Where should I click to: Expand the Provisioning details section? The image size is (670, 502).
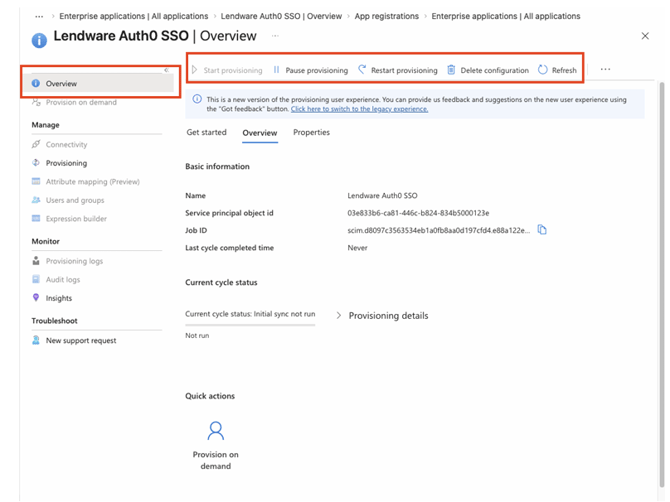[x=338, y=316]
